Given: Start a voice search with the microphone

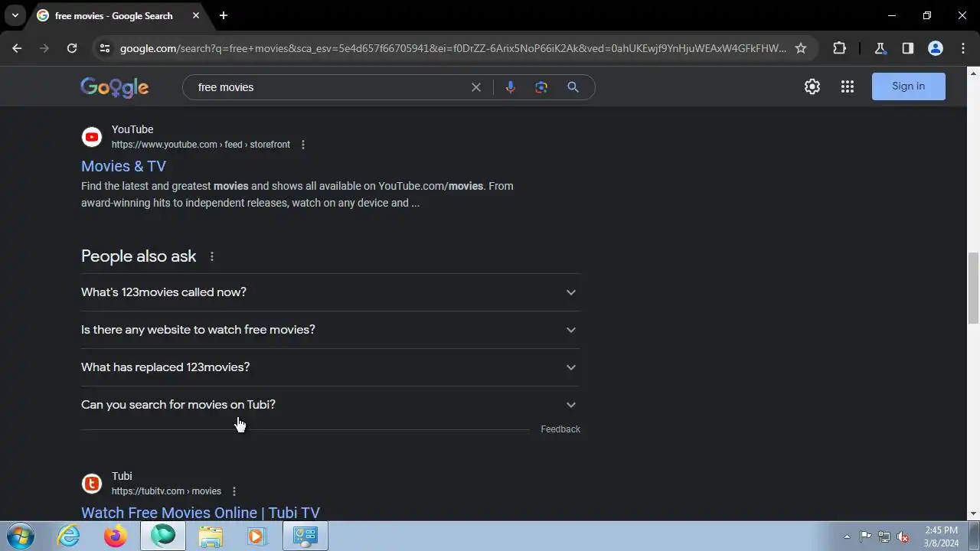Looking at the screenshot, I should [x=511, y=87].
